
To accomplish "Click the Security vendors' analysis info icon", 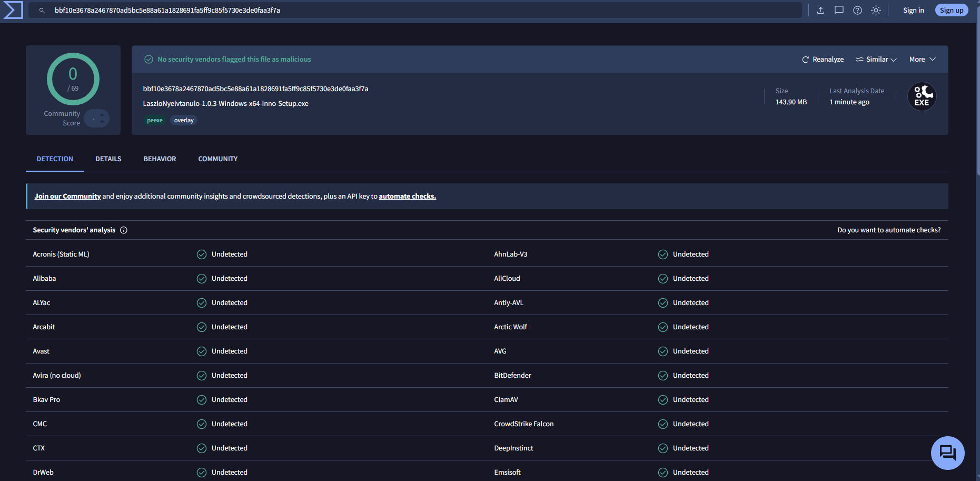I will pyautogui.click(x=124, y=230).
